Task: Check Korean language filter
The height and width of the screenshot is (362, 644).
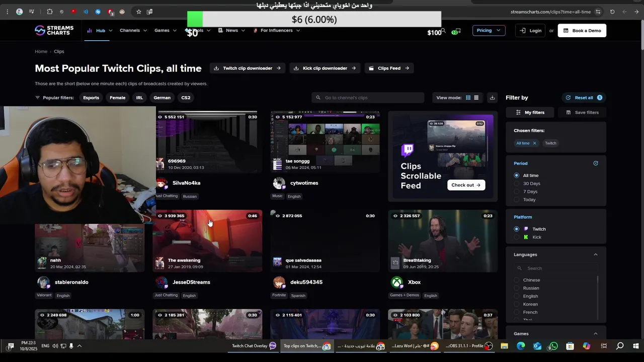Action: (516, 304)
